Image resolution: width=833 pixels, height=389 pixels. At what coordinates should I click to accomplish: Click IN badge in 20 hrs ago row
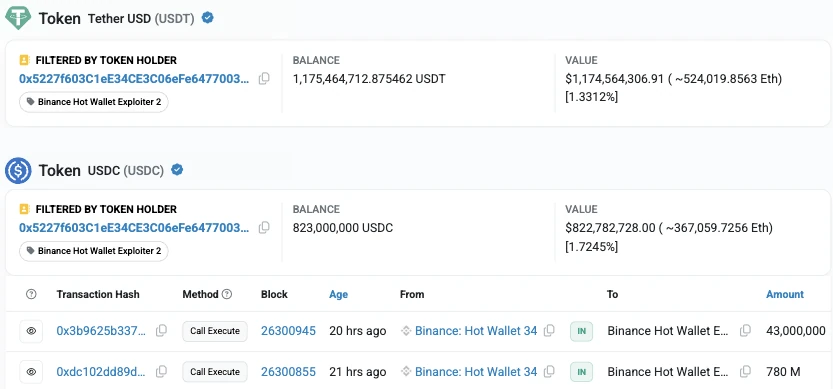tap(582, 331)
